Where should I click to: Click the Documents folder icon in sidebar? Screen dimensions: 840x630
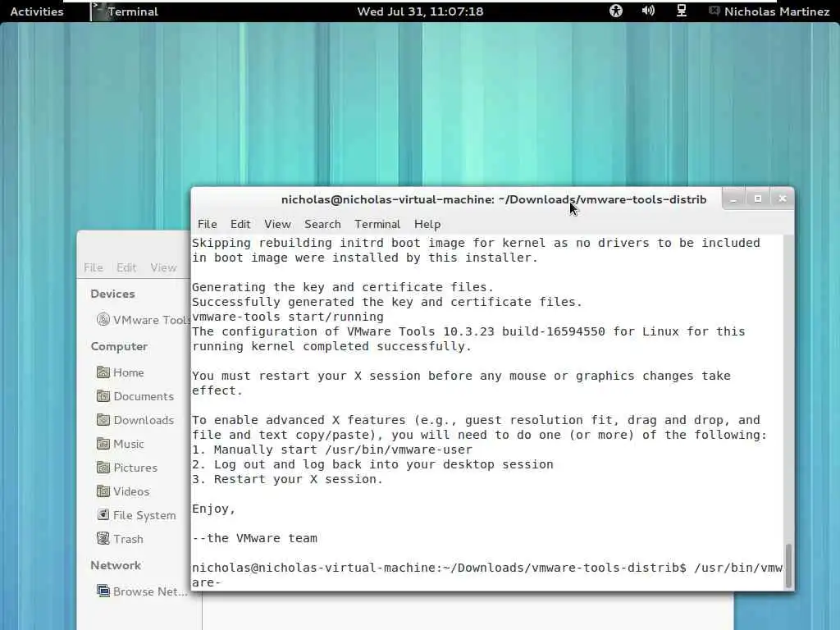[x=103, y=396]
